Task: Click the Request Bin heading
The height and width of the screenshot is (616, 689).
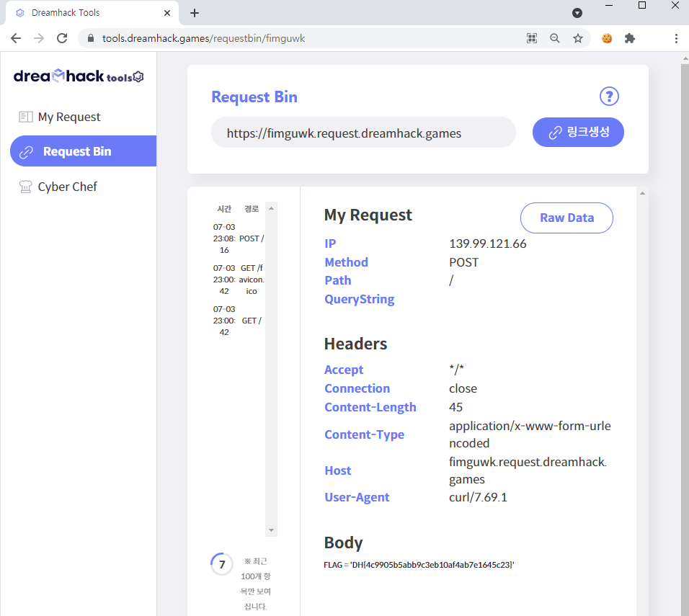Action: tap(254, 97)
